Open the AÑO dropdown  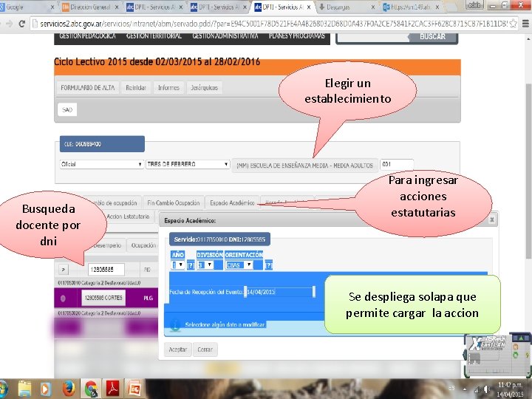click(x=178, y=265)
